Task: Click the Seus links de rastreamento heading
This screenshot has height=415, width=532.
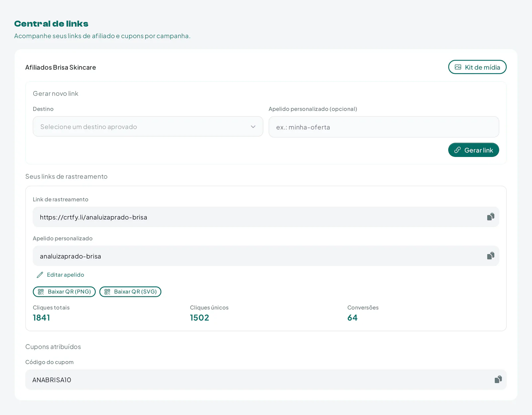Action: pyautogui.click(x=66, y=176)
